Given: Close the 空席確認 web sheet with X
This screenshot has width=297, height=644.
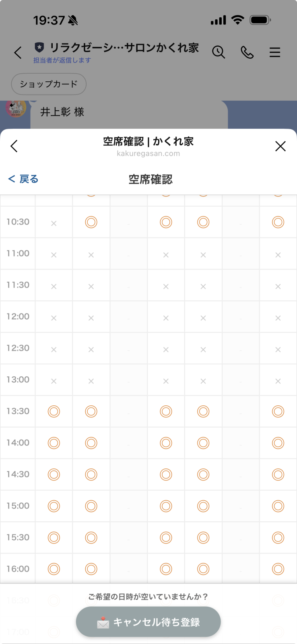Looking at the screenshot, I should point(280,146).
